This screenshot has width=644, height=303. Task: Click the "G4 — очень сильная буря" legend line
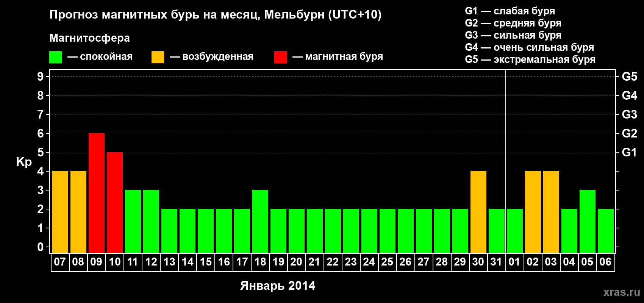[x=530, y=47]
